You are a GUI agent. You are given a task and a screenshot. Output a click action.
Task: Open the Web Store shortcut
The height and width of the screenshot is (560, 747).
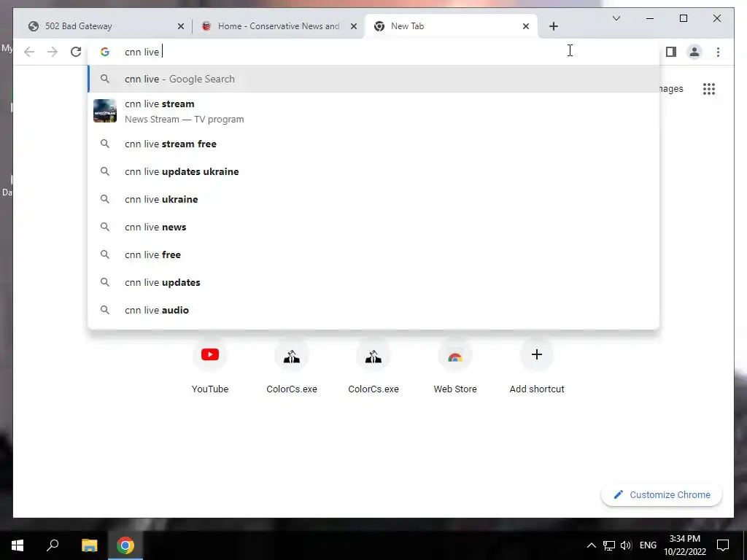(x=455, y=367)
